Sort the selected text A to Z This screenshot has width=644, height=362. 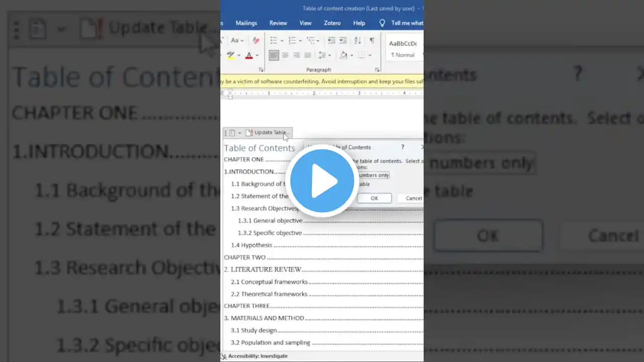[357, 40]
